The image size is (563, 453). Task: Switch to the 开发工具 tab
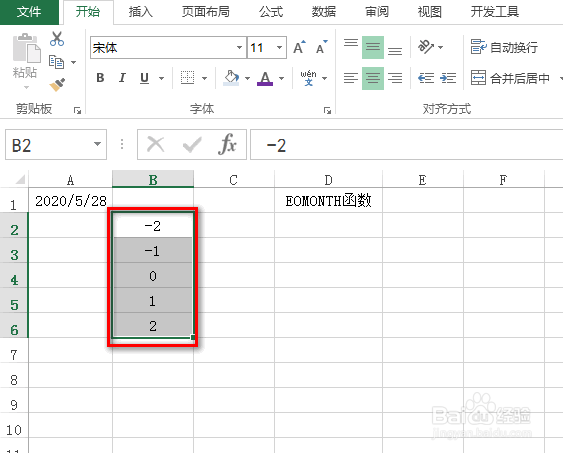click(495, 12)
